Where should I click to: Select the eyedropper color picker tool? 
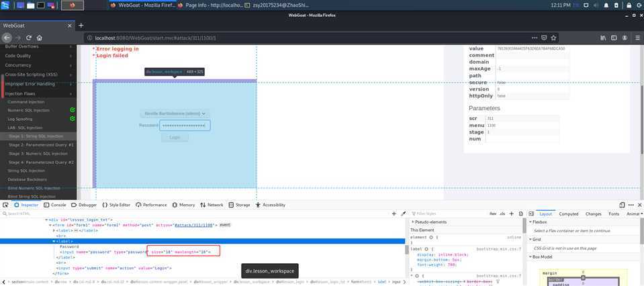[404, 213]
